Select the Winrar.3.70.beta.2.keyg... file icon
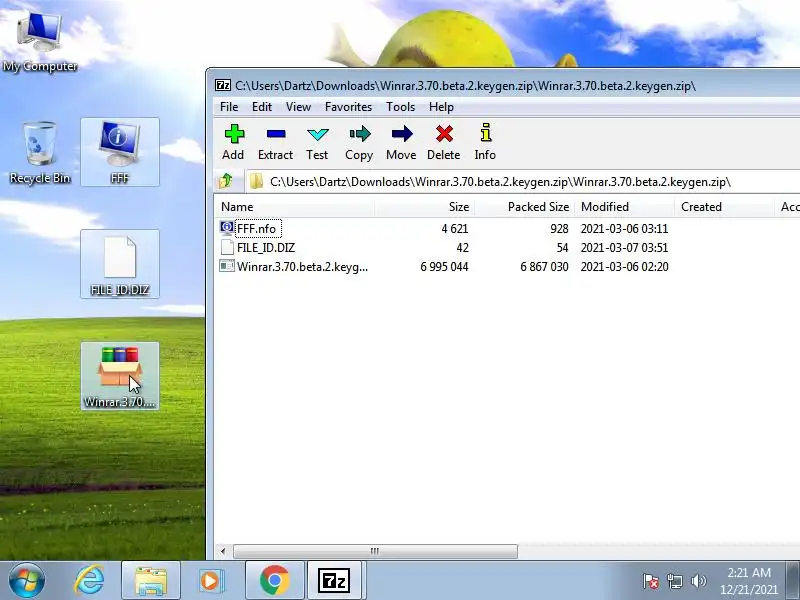 (227, 266)
